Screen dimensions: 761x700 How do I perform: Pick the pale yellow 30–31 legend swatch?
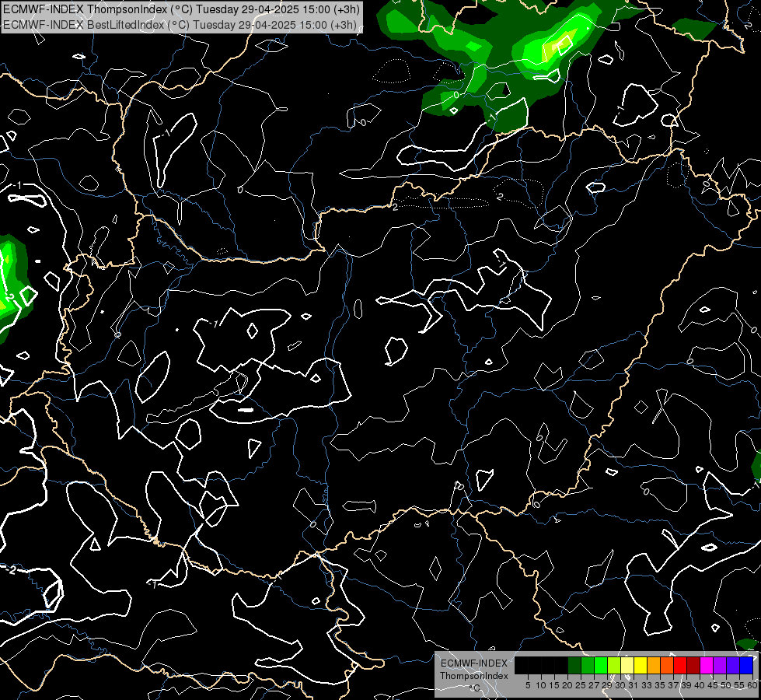pyautogui.click(x=627, y=665)
